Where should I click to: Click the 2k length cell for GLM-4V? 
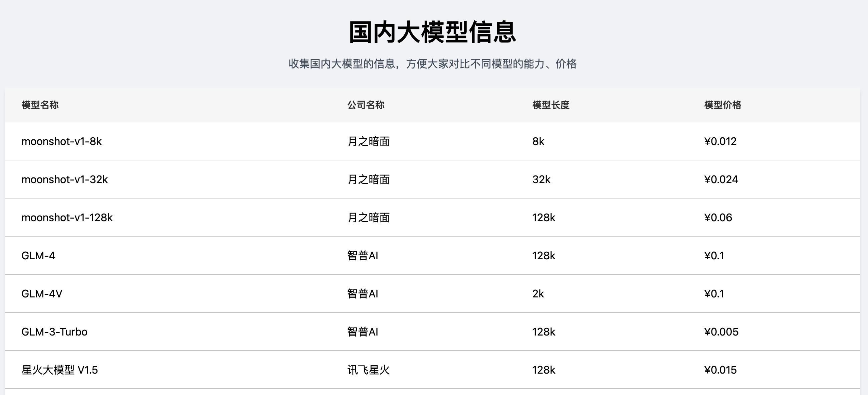tap(538, 294)
